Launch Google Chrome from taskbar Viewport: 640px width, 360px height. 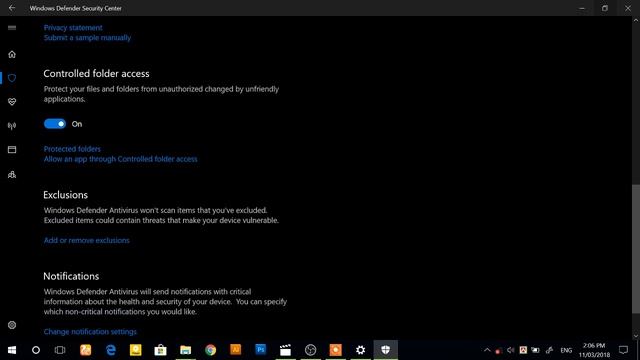coord(211,350)
